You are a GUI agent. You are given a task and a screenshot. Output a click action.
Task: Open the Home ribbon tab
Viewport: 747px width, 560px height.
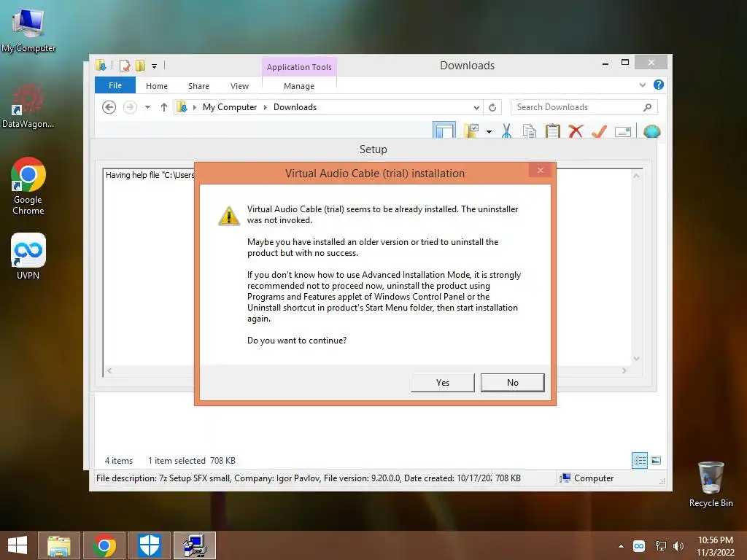click(x=156, y=86)
